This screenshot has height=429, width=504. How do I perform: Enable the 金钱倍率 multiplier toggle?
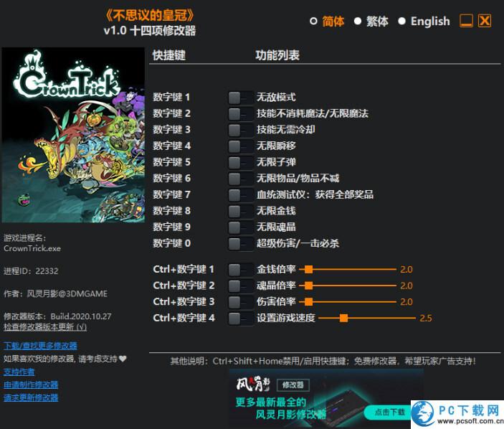coord(239,269)
